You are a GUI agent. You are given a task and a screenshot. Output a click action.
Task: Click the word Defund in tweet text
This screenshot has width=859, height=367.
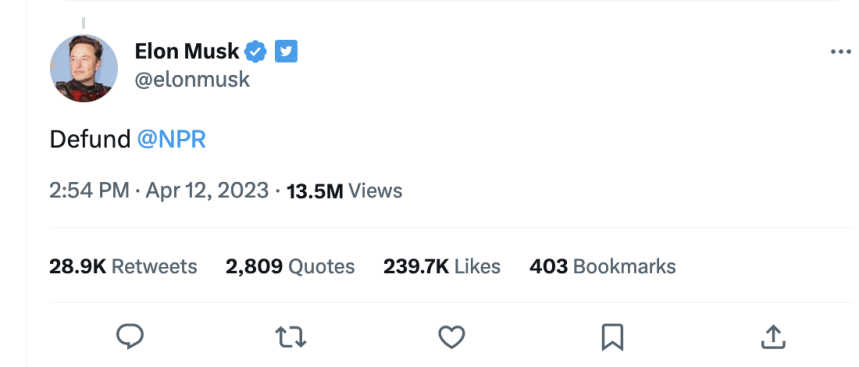90,140
